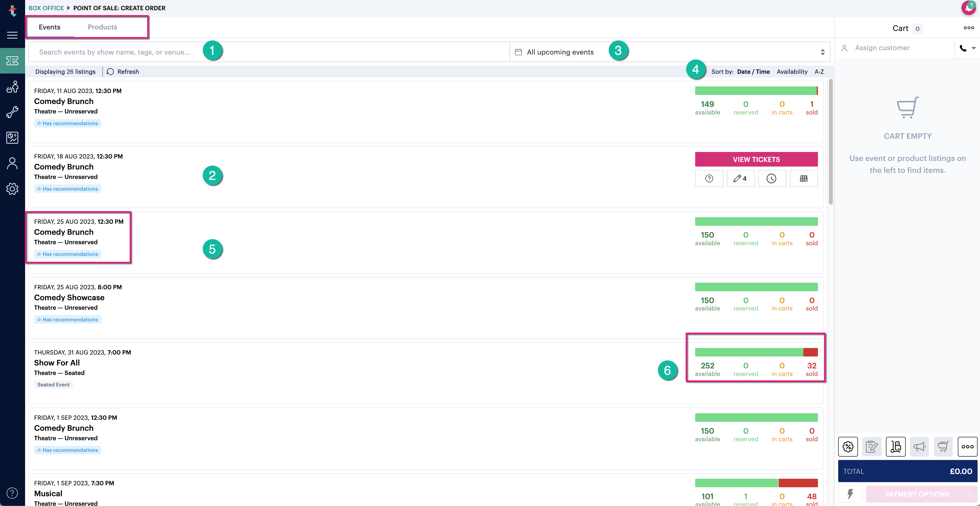Click the TOTAL £0.00 bar
Image resolution: width=980 pixels, height=506 pixels.
click(907, 471)
